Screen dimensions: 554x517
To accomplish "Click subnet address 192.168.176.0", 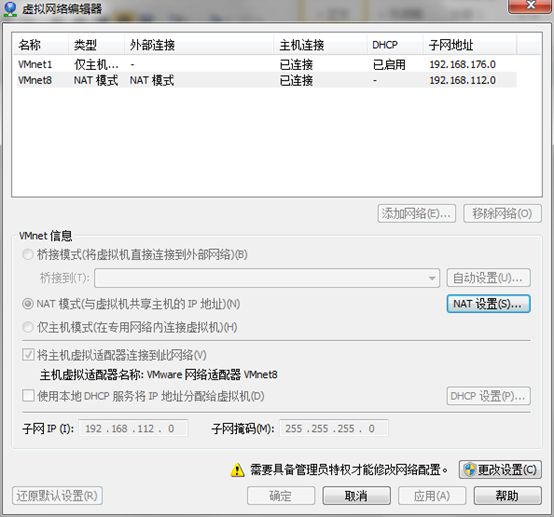I will tap(462, 64).
